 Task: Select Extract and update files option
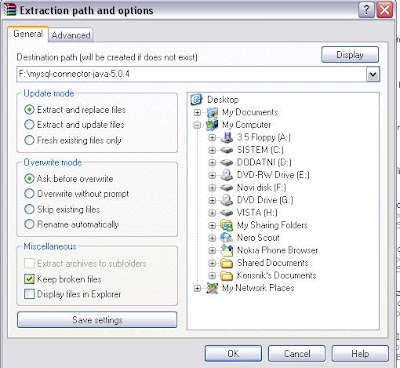click(x=29, y=125)
